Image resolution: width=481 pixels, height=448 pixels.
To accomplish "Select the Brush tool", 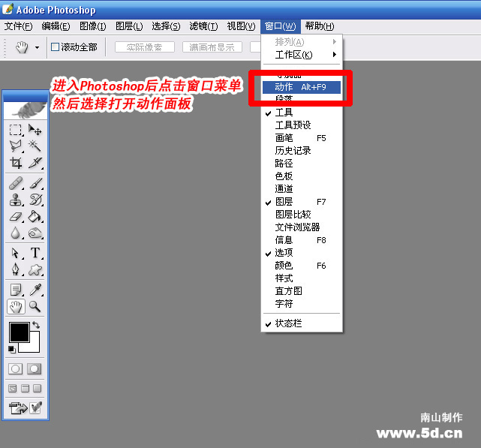I will (35, 183).
